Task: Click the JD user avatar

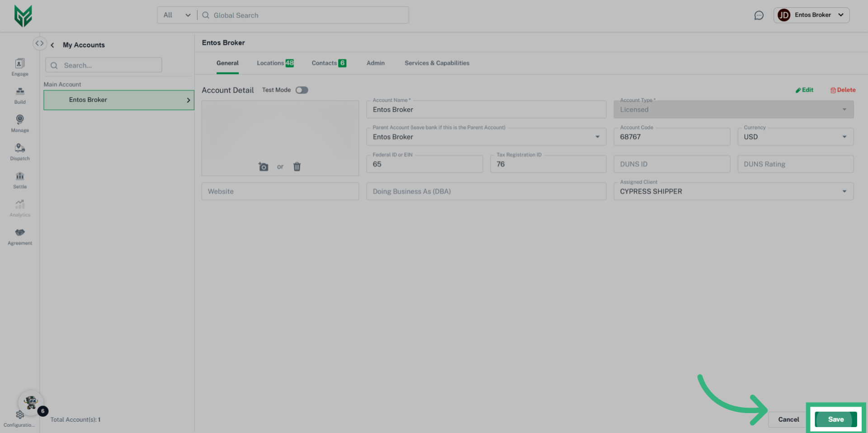Action: click(784, 15)
